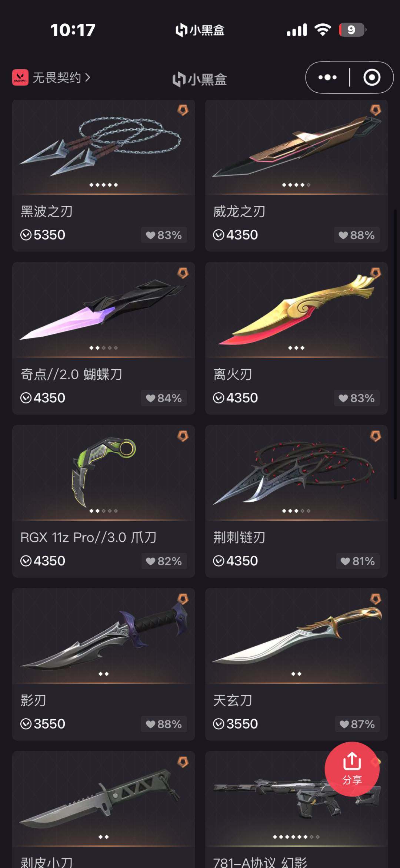Click the orange badge icon on 黑波之刃
This screenshot has height=868, width=400.
(x=183, y=110)
